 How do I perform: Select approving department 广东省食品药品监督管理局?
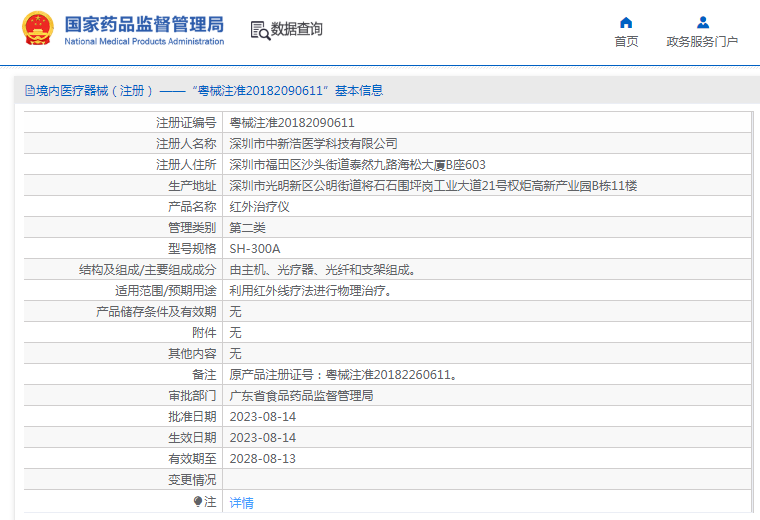[x=301, y=396]
